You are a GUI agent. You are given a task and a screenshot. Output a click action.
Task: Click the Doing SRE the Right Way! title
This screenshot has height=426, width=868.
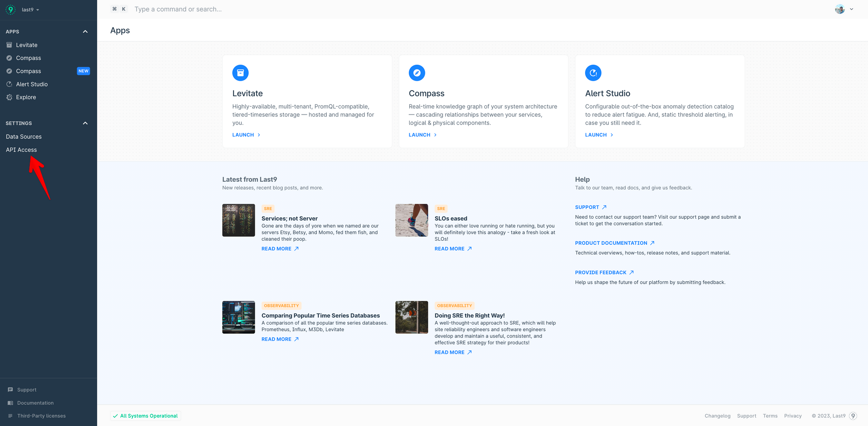click(x=470, y=316)
